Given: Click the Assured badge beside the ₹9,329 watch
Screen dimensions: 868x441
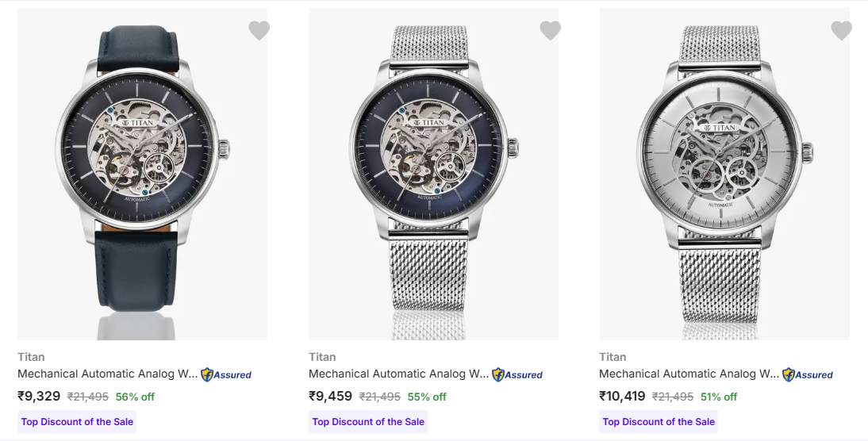Looking at the screenshot, I should pos(226,374).
